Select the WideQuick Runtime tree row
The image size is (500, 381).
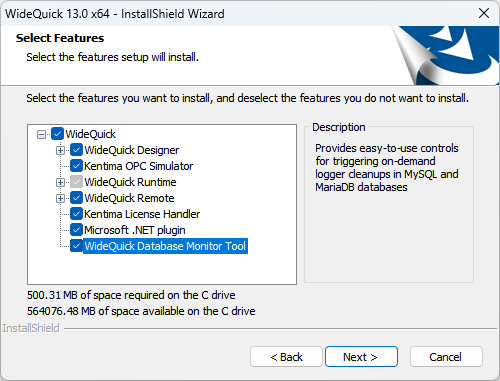130,182
